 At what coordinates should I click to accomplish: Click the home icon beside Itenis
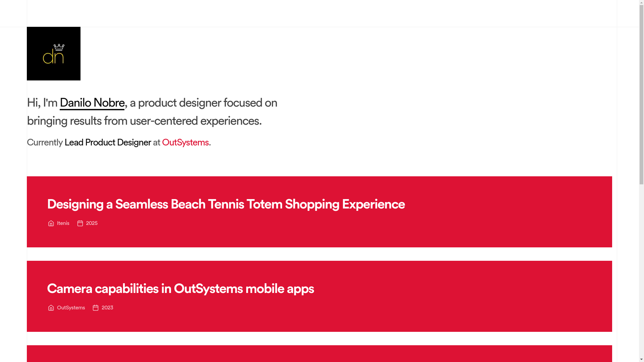click(x=51, y=223)
